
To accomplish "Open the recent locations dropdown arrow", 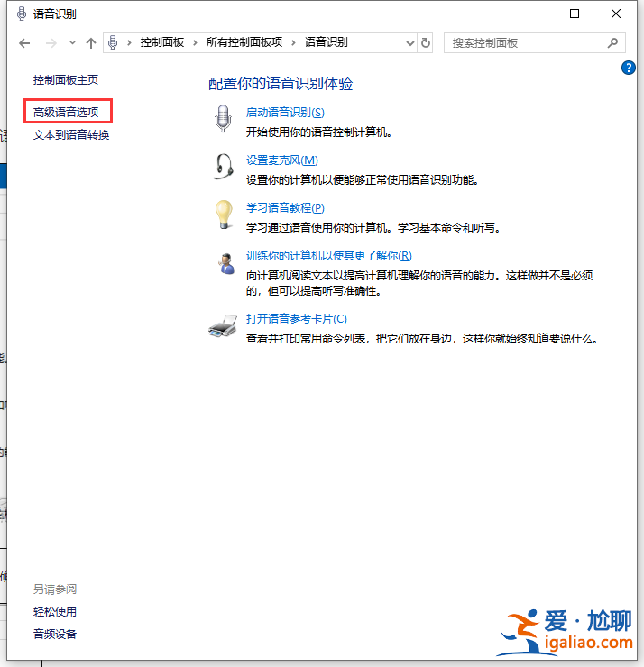I will (x=72, y=42).
